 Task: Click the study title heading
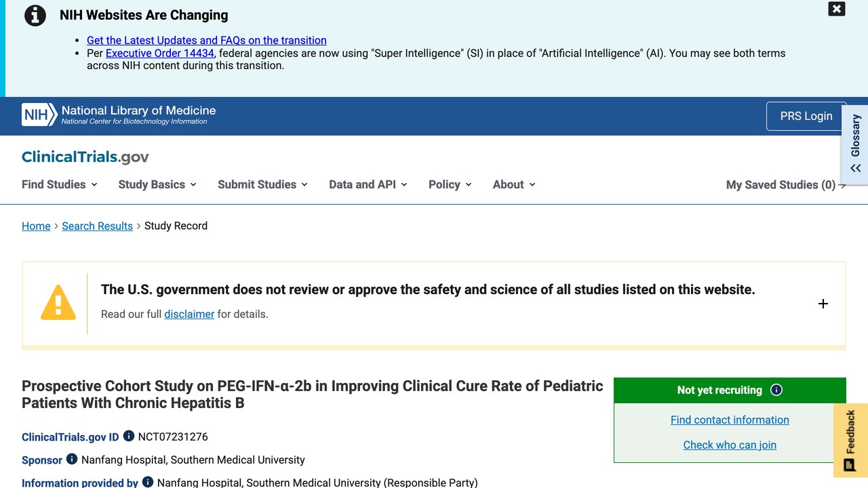coord(313,394)
